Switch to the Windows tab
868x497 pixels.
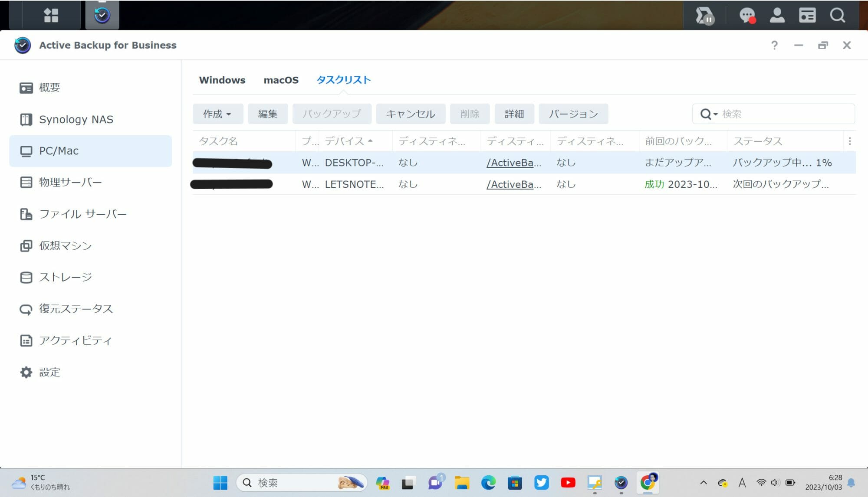pos(222,80)
